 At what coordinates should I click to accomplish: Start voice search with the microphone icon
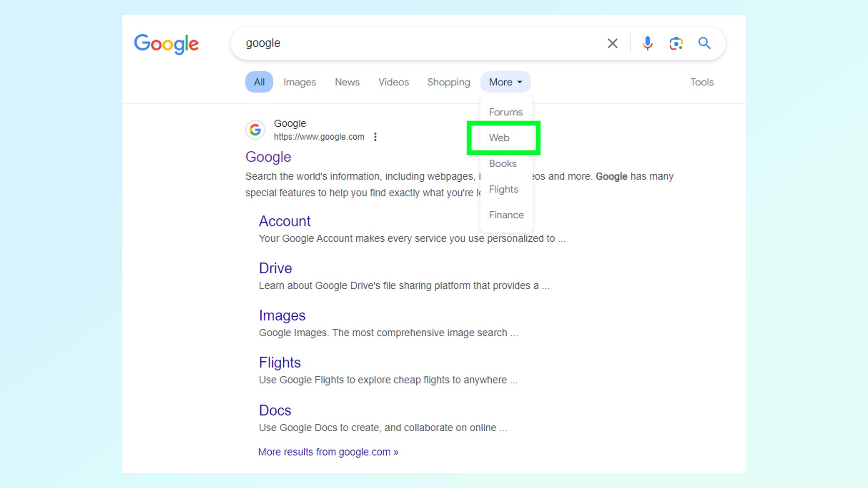[x=647, y=43]
